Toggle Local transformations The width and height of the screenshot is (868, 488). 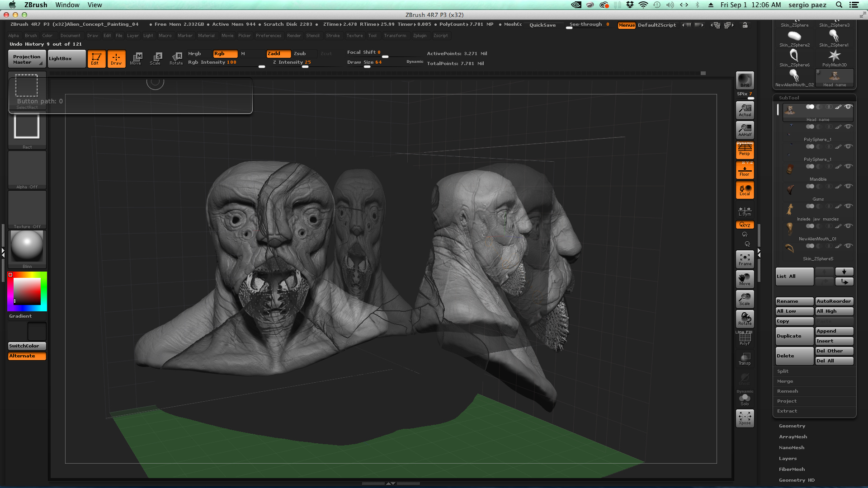[x=745, y=190]
